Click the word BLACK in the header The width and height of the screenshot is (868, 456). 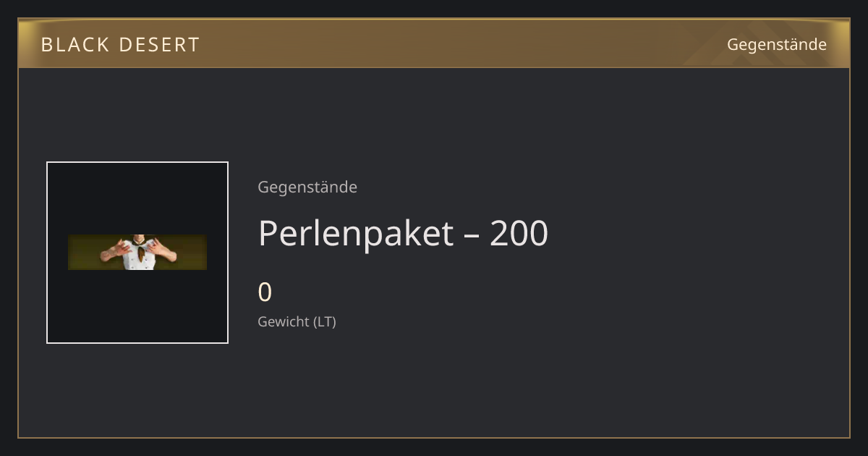(x=70, y=45)
